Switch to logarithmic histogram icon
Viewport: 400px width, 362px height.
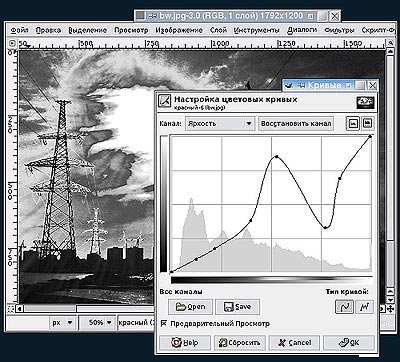tap(368, 124)
